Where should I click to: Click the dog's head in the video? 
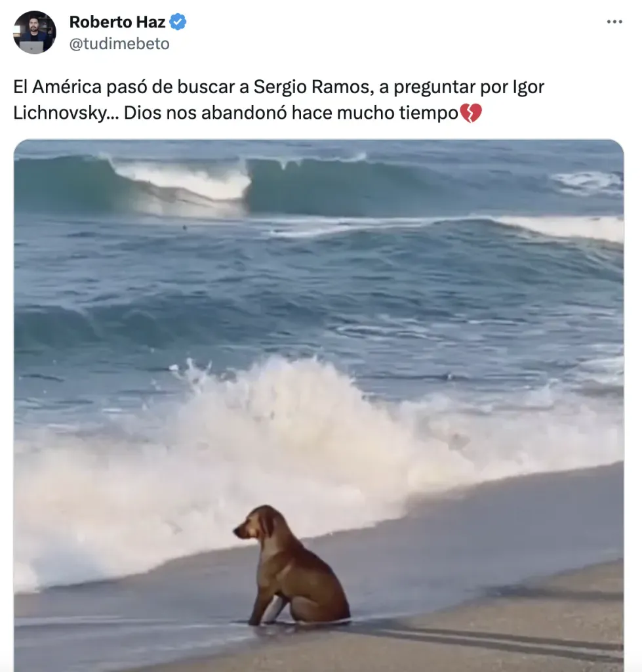click(x=256, y=524)
